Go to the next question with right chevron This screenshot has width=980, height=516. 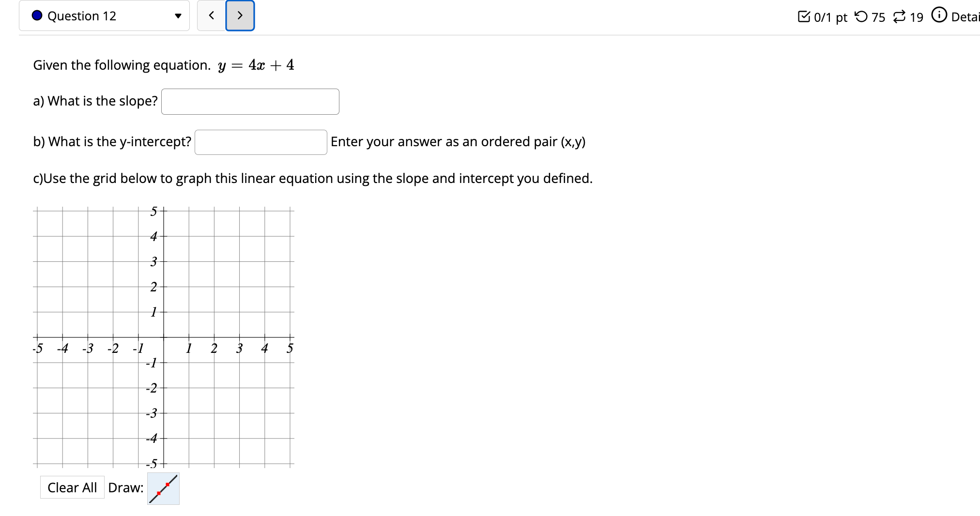coord(240,15)
